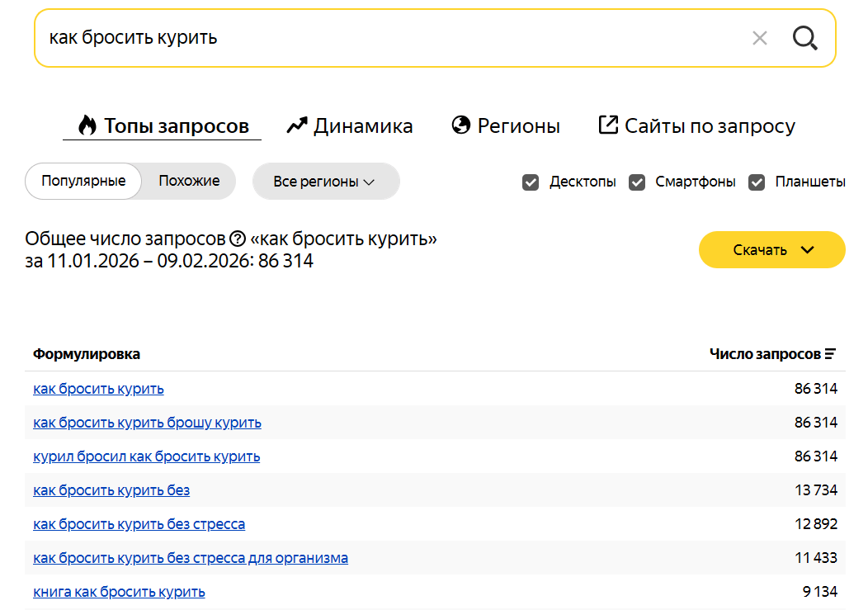Open link 'как бросить курить без стресса'
The width and height of the screenshot is (868, 610).
[x=139, y=524]
